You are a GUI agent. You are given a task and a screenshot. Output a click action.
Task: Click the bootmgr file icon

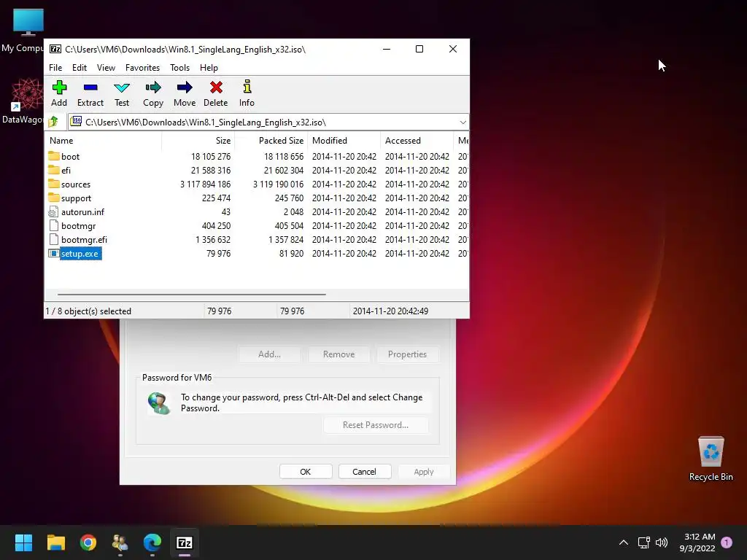53,226
